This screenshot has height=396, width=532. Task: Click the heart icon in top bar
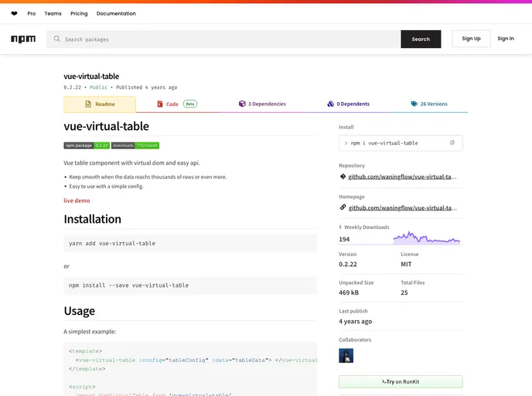(x=14, y=14)
